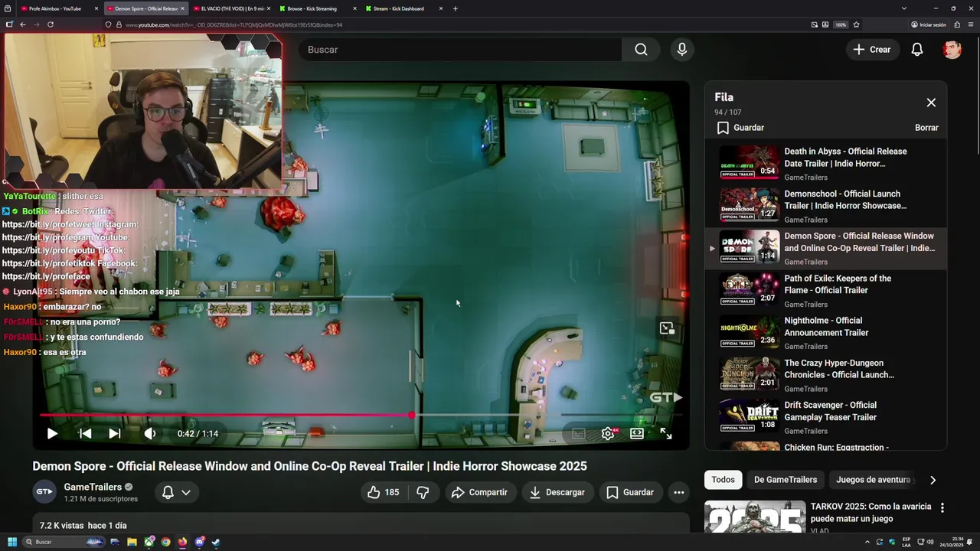Open Path of Exile Keepers of the Flame trailer
Screen dimensions: 980x551
tap(825, 290)
